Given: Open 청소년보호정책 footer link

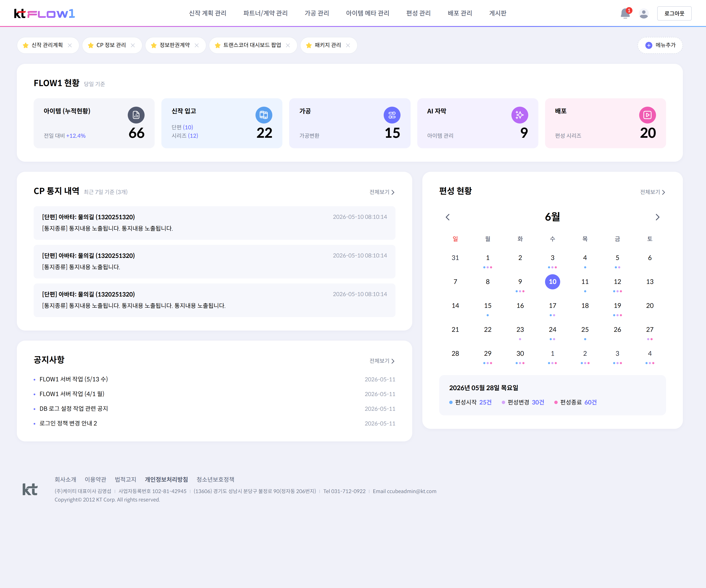Looking at the screenshot, I should pyautogui.click(x=216, y=479).
